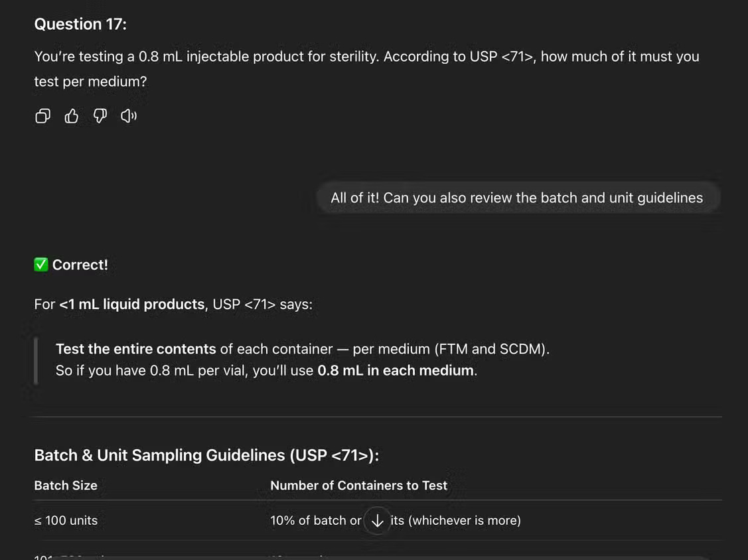Click the blockquote's gray vertical bar
748x560 pixels.
coord(36,360)
